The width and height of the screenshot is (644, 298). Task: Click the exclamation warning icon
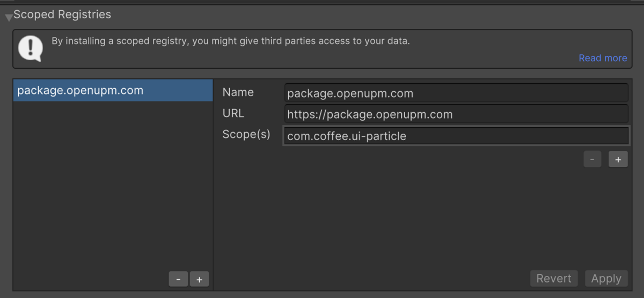point(30,48)
